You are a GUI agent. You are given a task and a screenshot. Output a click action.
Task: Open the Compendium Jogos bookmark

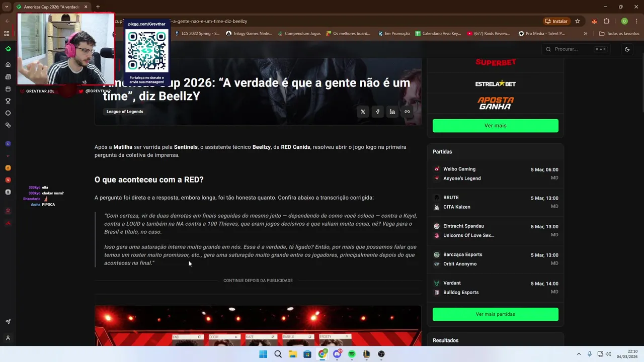tap(299, 34)
